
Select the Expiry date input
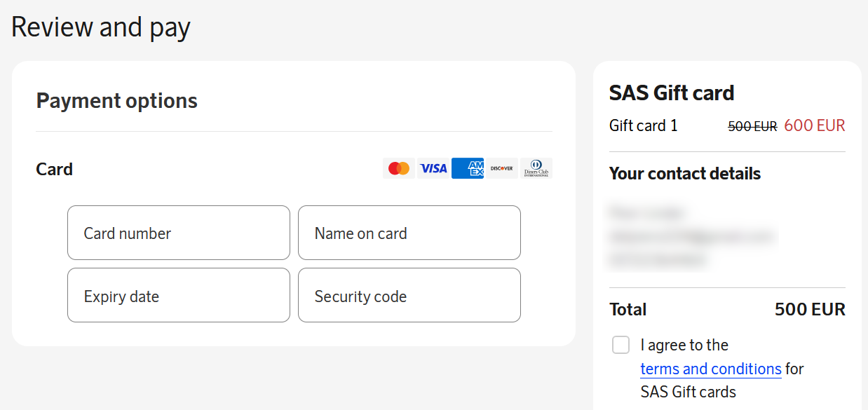tap(179, 296)
